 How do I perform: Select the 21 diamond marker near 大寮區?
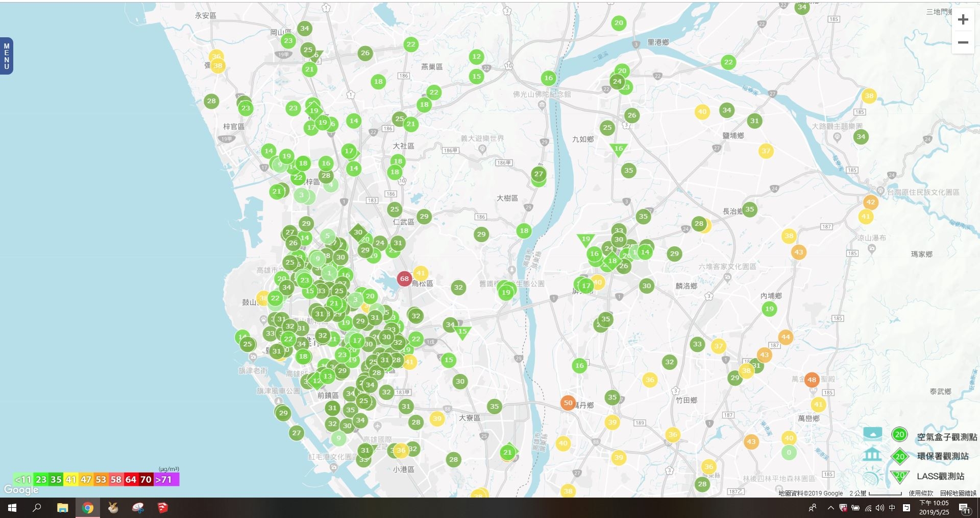(507, 452)
